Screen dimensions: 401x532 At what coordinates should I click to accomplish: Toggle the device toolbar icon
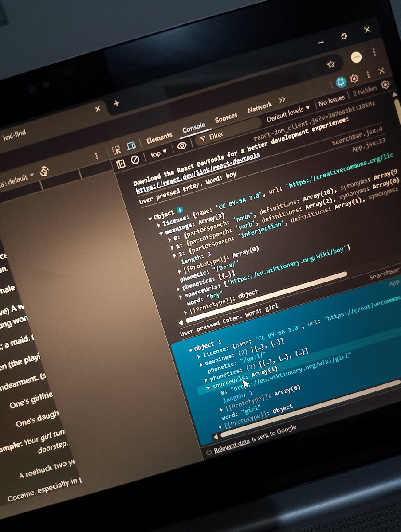pyautogui.click(x=131, y=145)
